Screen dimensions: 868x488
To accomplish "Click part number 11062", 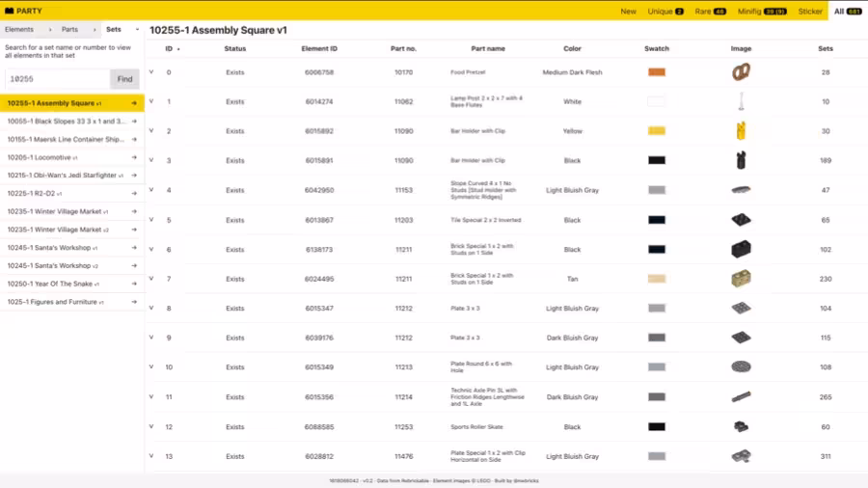I will point(403,102).
